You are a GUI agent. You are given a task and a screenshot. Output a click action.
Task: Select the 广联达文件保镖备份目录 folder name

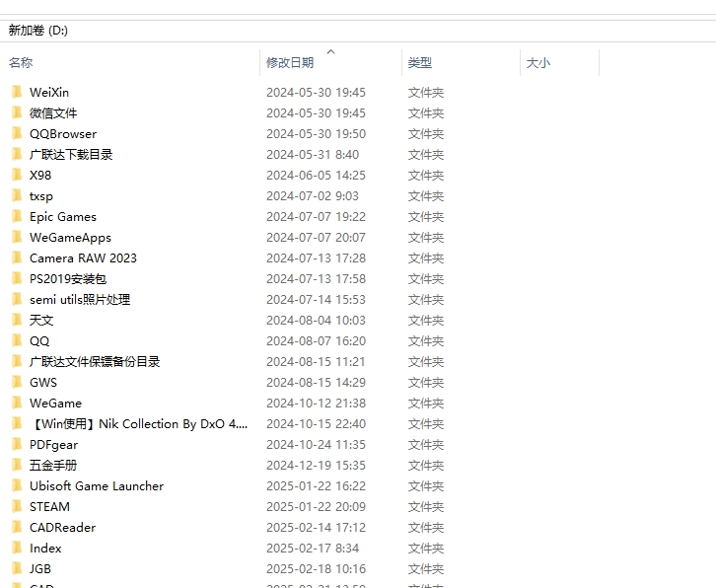[x=95, y=361]
